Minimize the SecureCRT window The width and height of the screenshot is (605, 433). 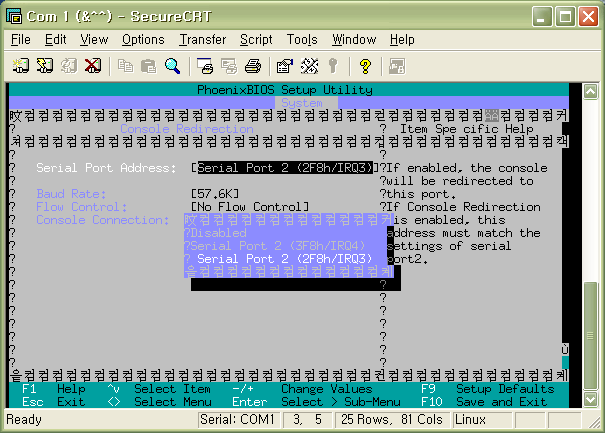(x=541, y=17)
